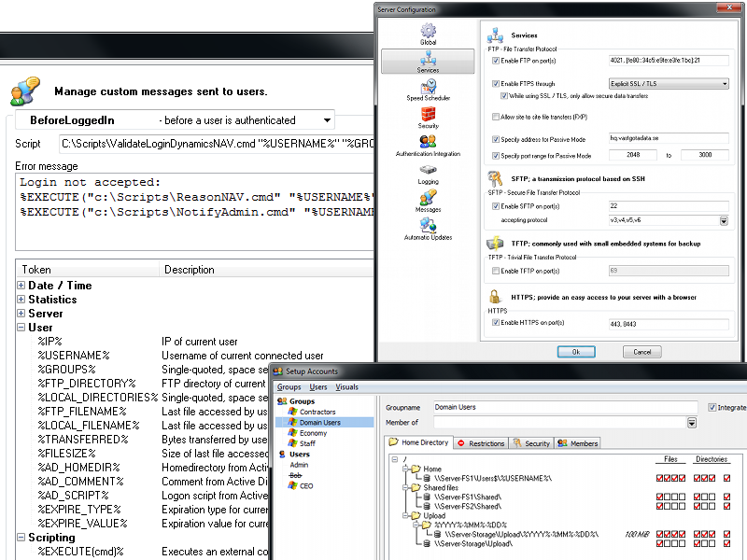Check Allow site to site transfers (FXP)
This screenshot has width=747, height=560.
tap(496, 118)
